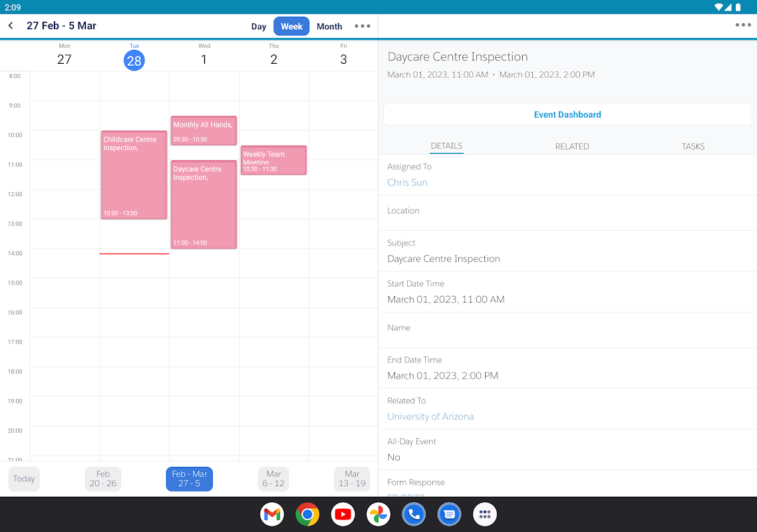This screenshot has width=757, height=532.
Task: Open Daycare Centre Inspection calendar event
Action: click(204, 205)
